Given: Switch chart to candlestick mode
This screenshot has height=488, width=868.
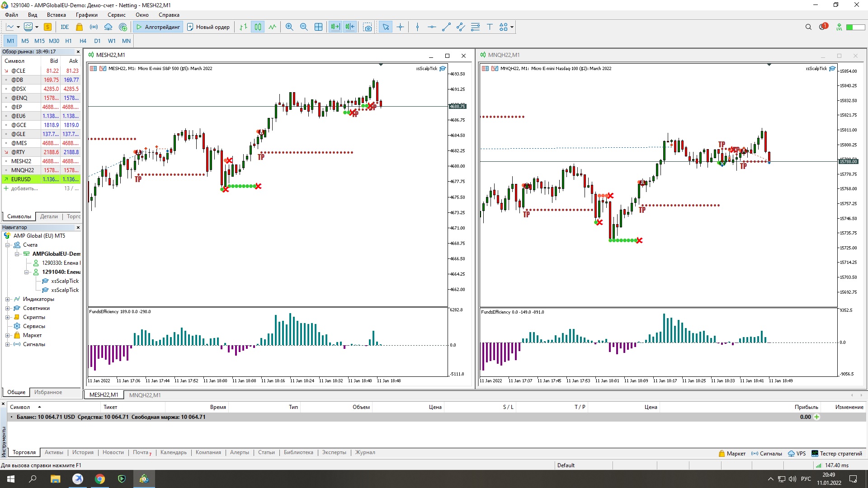Looking at the screenshot, I should [258, 27].
